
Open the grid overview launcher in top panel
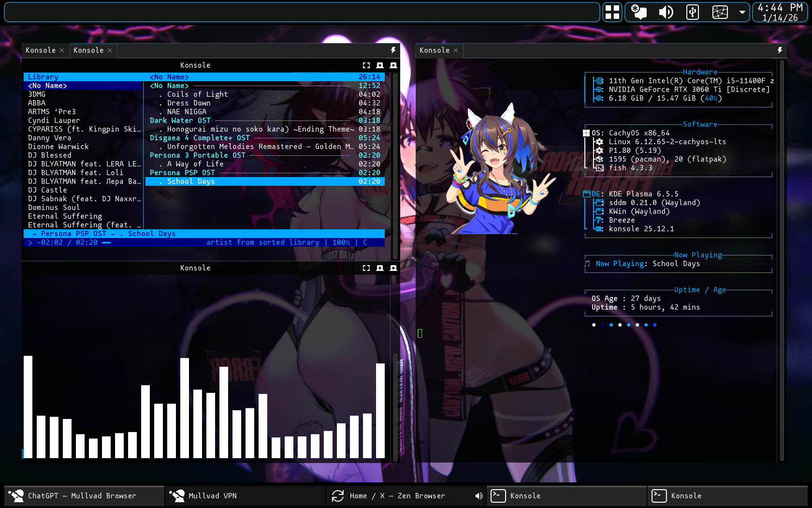612,12
